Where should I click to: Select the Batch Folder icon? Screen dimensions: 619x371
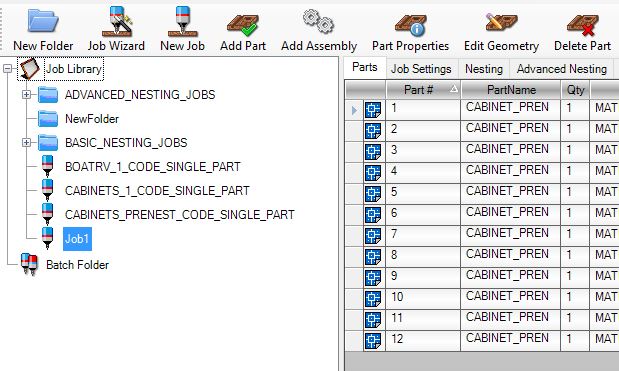[29, 264]
